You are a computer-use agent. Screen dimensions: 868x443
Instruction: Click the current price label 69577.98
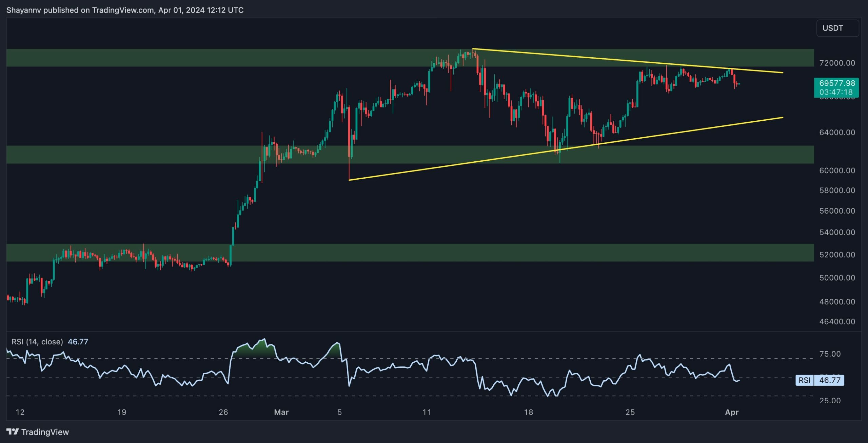coord(836,83)
